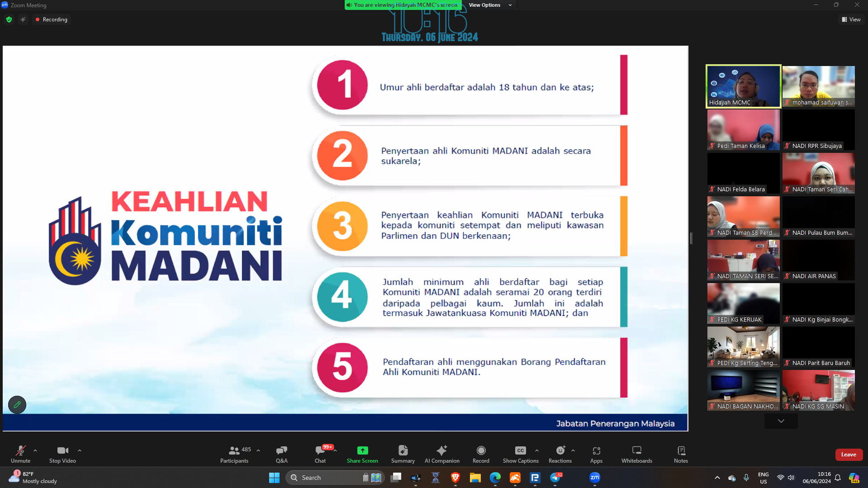Click the green Share Screen button
Image resolution: width=868 pixels, height=488 pixels.
pos(362,454)
